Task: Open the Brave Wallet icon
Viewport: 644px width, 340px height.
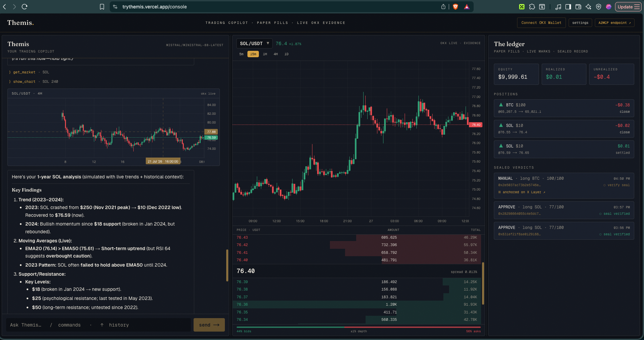Action: click(x=578, y=7)
